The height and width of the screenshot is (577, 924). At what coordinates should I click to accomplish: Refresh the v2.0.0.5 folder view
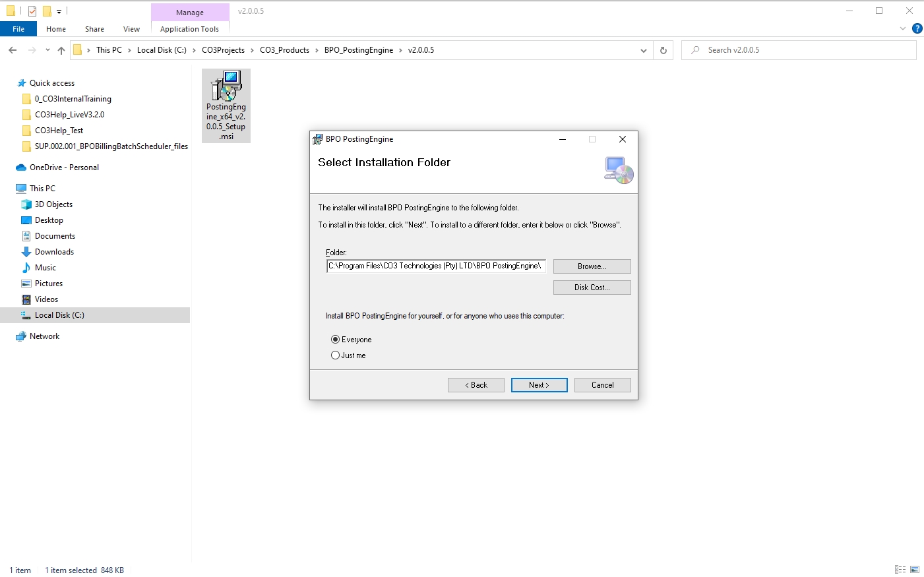click(663, 50)
